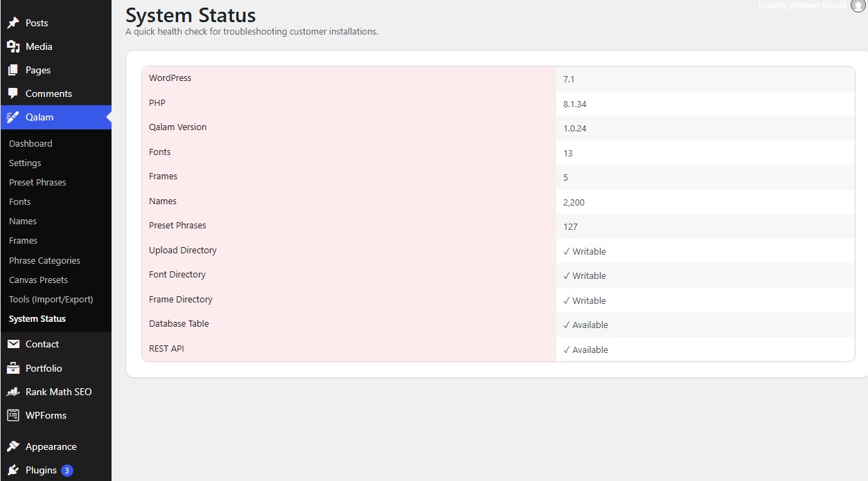Open Qalam Dashboard submenu

click(x=30, y=143)
